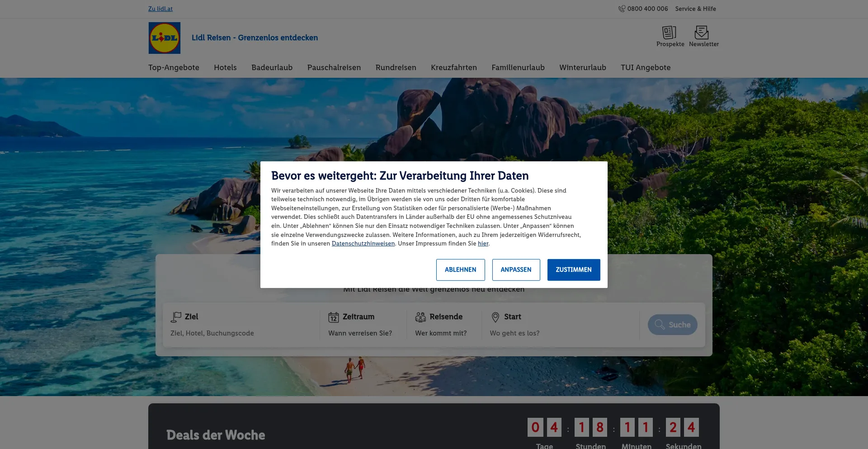Image resolution: width=868 pixels, height=449 pixels.
Task: Click the location pin icon next to Start
Action: 495,317
